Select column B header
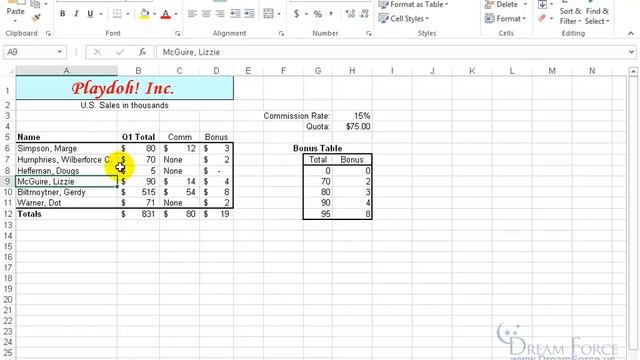This screenshot has width=640, height=360. [138, 71]
